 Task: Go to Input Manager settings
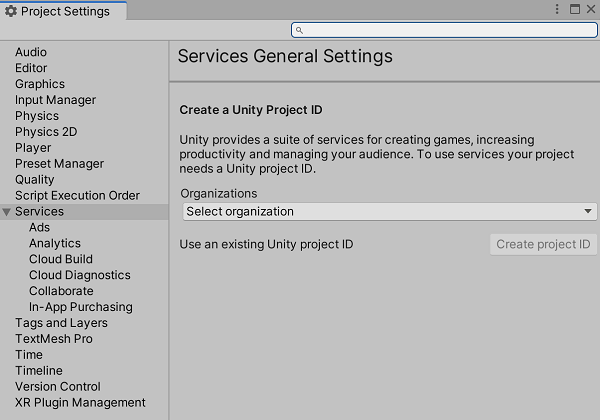click(55, 100)
